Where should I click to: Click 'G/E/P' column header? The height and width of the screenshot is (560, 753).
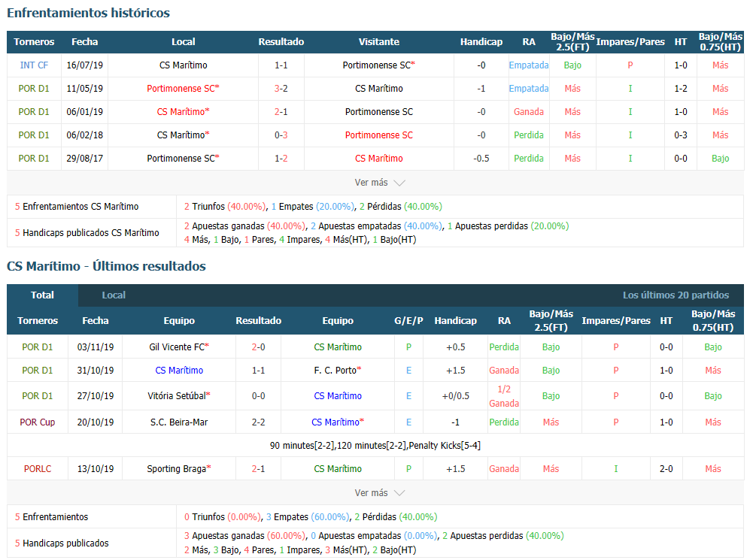click(x=408, y=320)
